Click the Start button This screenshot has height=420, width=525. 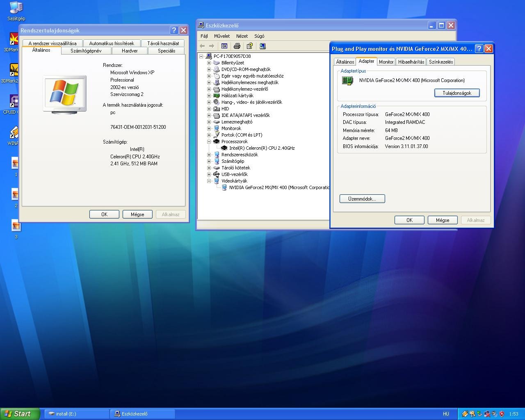click(x=20, y=414)
